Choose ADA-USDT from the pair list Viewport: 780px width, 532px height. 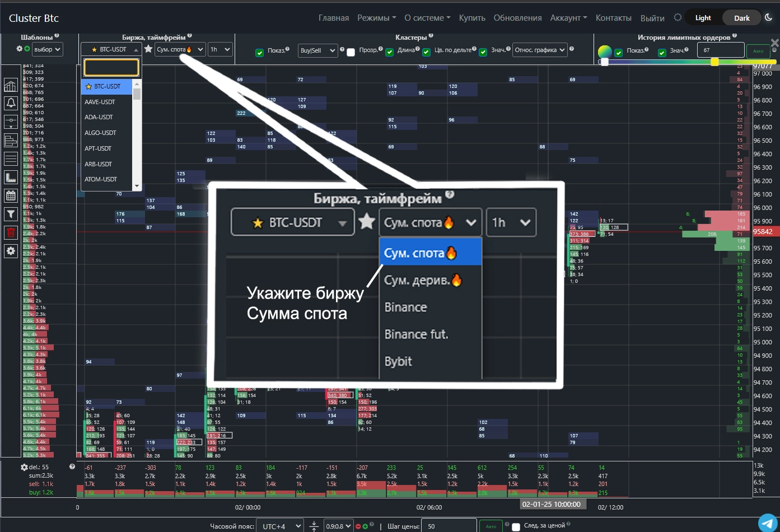click(99, 117)
